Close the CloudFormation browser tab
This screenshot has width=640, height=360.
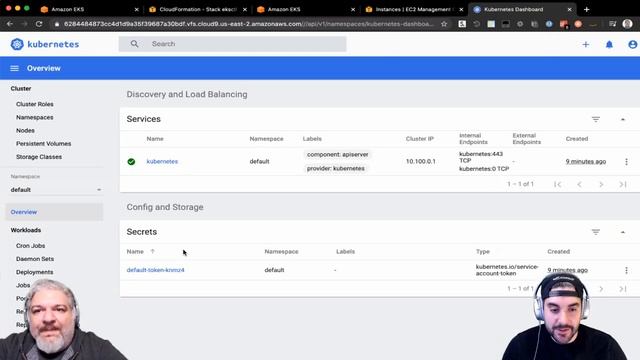(245, 9)
